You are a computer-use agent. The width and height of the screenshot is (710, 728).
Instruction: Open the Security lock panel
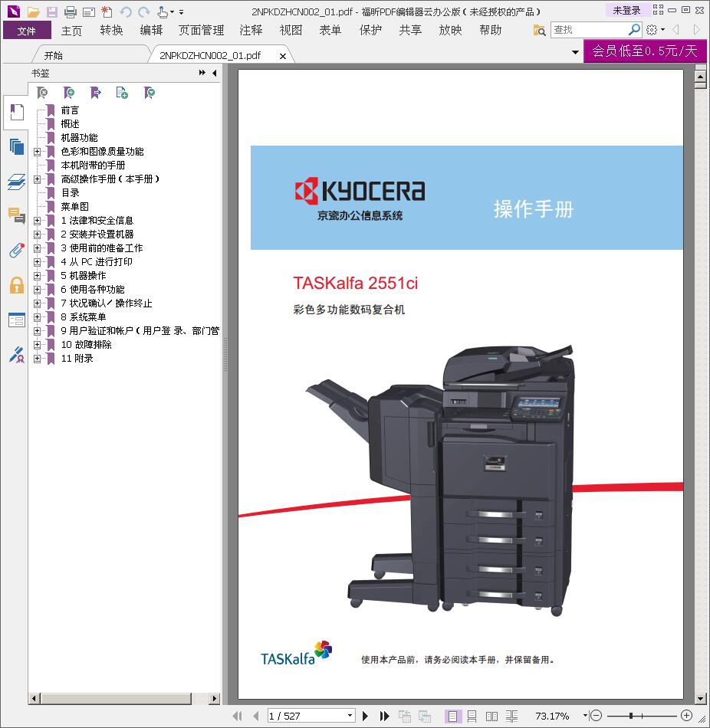[17, 285]
